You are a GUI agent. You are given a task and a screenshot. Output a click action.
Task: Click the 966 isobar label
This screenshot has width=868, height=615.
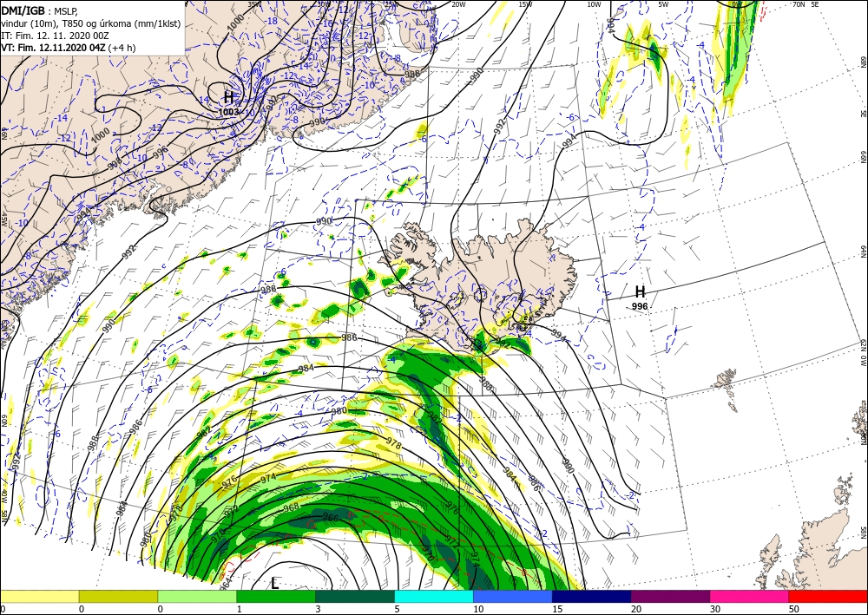pyautogui.click(x=331, y=518)
